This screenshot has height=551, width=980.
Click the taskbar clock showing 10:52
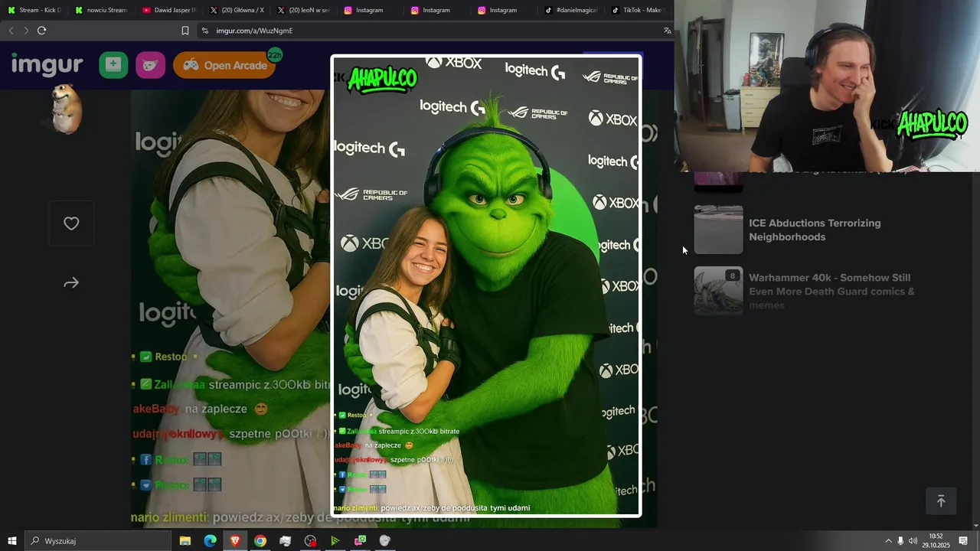point(936,541)
